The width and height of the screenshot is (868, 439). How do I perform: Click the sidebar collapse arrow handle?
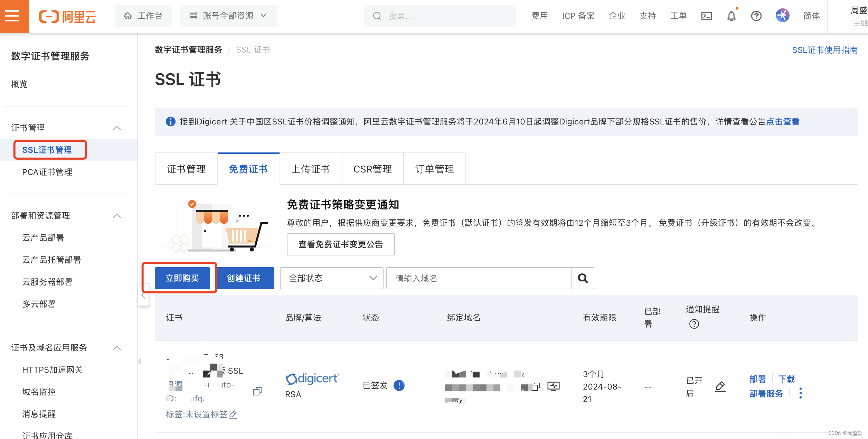point(143,295)
